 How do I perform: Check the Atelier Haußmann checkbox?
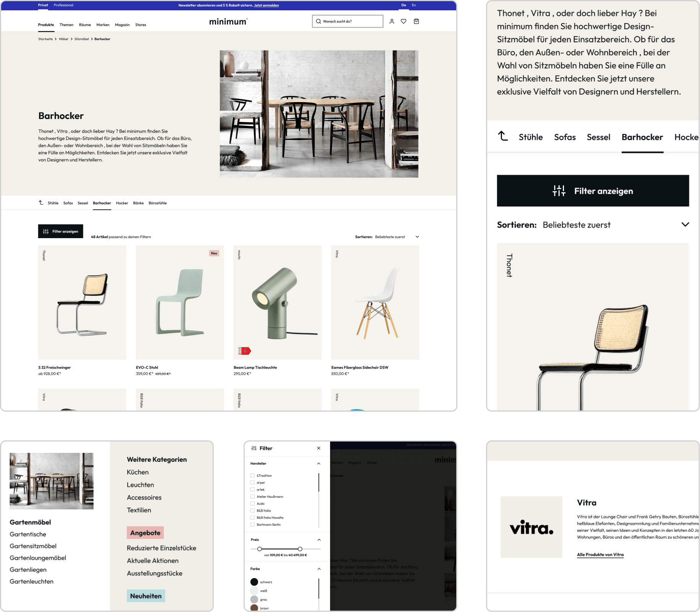252,497
